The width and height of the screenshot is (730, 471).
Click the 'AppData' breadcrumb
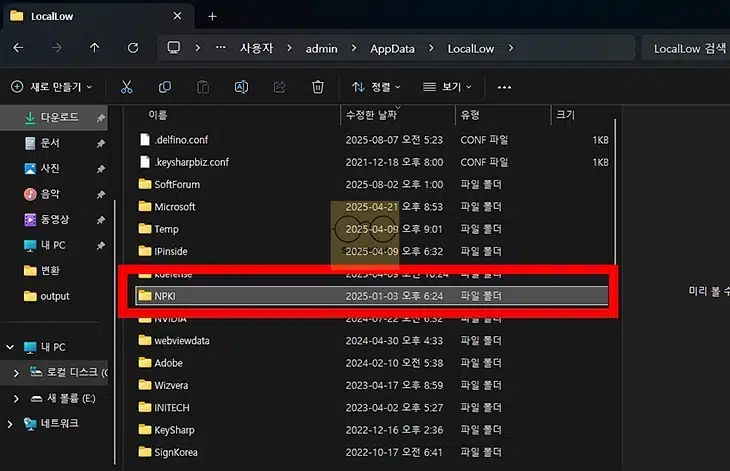click(x=392, y=48)
